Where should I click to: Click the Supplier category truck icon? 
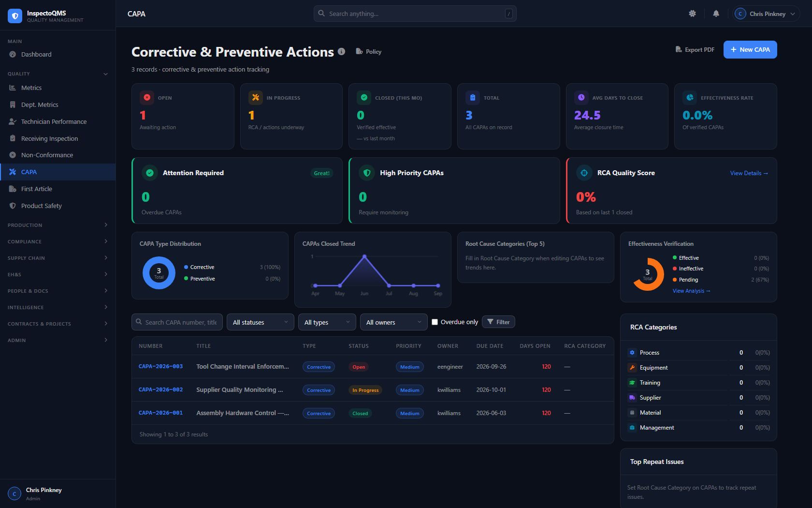point(632,397)
